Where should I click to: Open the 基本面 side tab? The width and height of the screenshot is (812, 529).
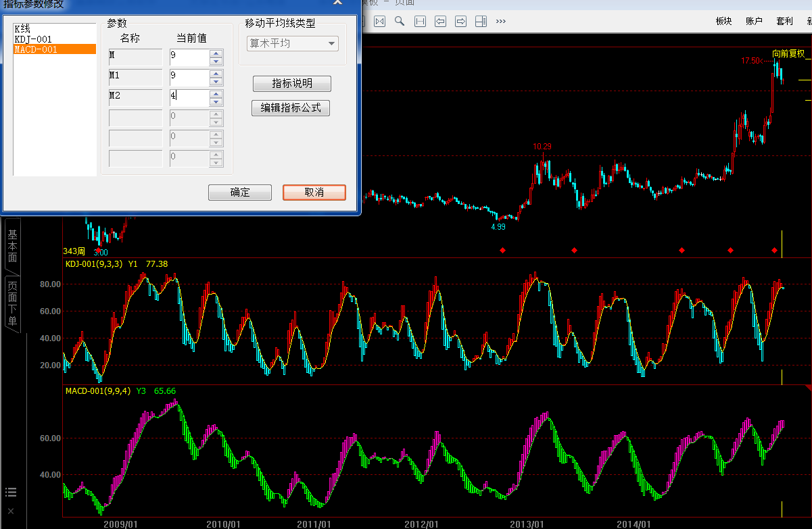tap(12, 245)
